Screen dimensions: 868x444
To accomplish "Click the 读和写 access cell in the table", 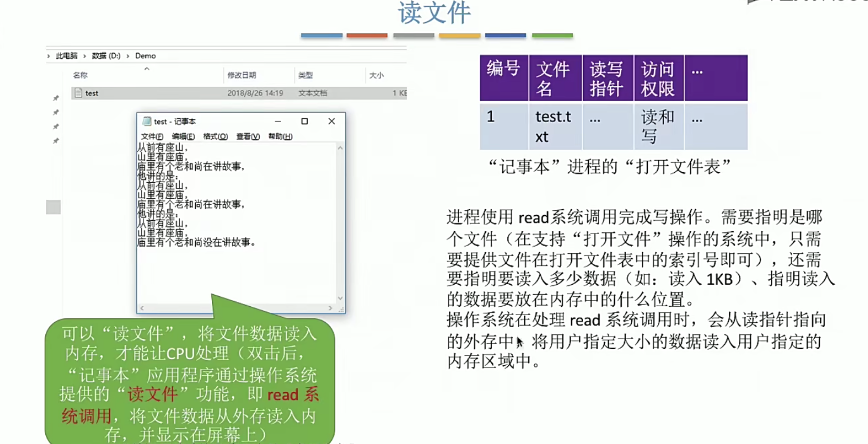I will [659, 127].
